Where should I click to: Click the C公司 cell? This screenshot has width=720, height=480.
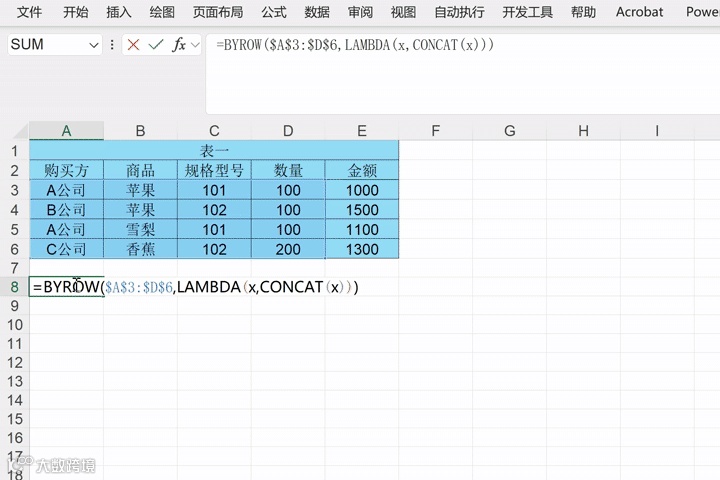point(67,249)
